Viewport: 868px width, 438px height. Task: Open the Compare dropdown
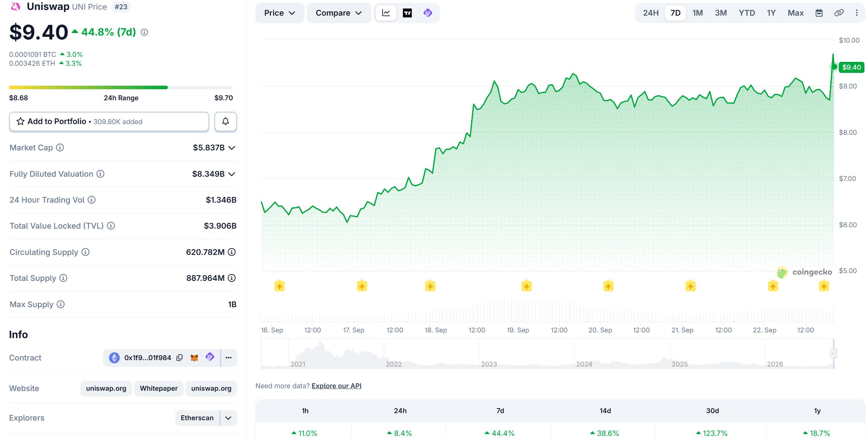click(x=339, y=13)
